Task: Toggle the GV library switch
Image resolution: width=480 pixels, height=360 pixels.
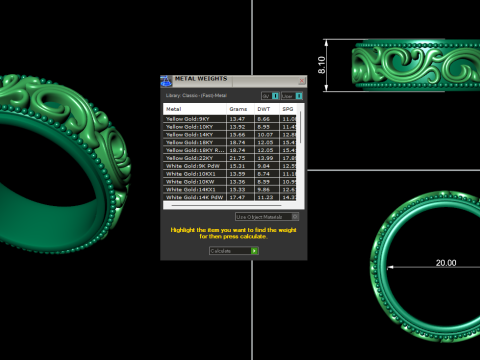Action: click(x=270, y=96)
